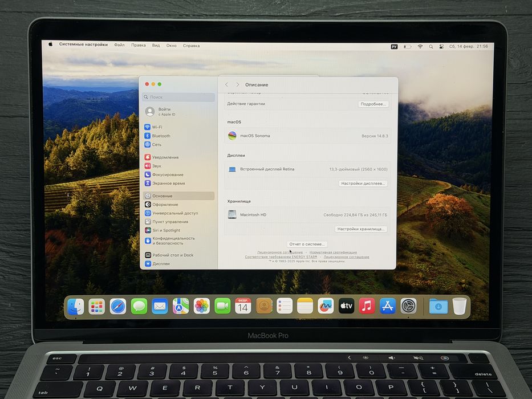This screenshot has height=399, width=532.
Task: Open the Downloads folder in the Dock
Action: (x=438, y=307)
